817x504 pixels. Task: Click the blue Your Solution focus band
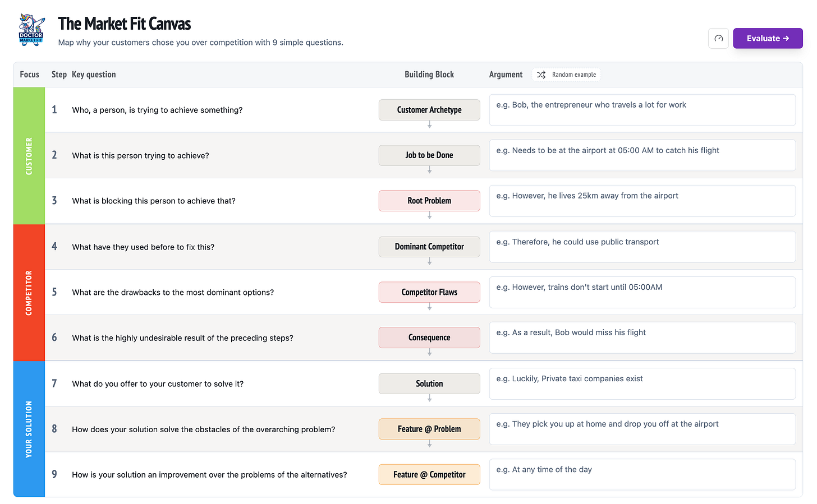pyautogui.click(x=29, y=429)
